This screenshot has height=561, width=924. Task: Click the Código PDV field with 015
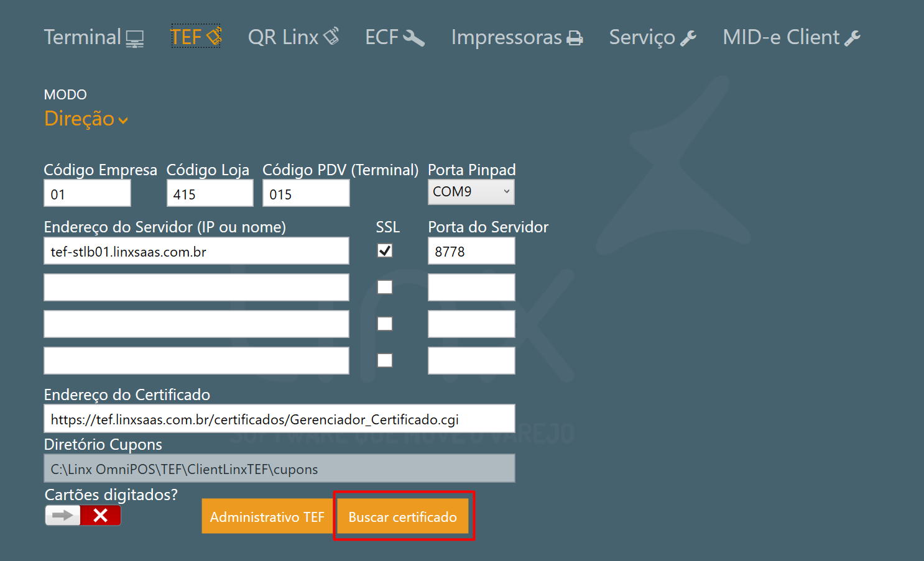(x=306, y=193)
